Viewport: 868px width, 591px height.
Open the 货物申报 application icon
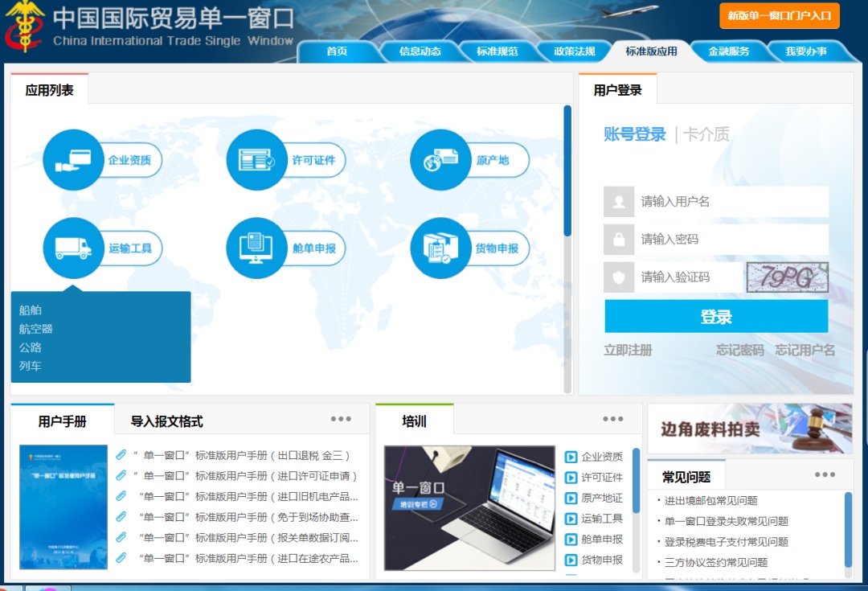(440, 248)
